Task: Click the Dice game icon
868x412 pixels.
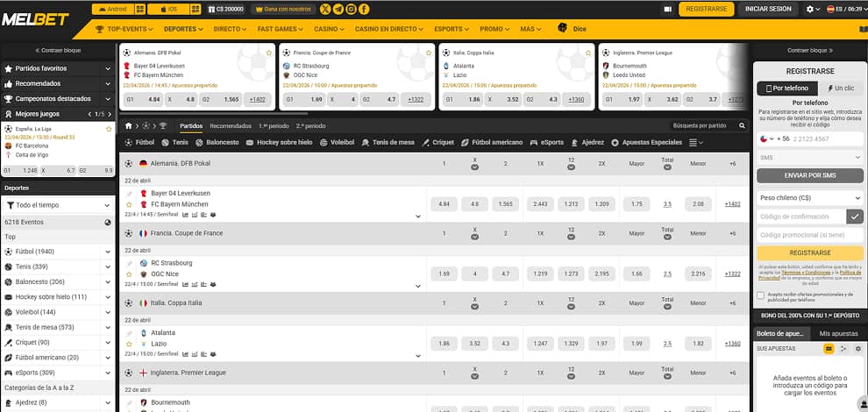Action: [562, 28]
